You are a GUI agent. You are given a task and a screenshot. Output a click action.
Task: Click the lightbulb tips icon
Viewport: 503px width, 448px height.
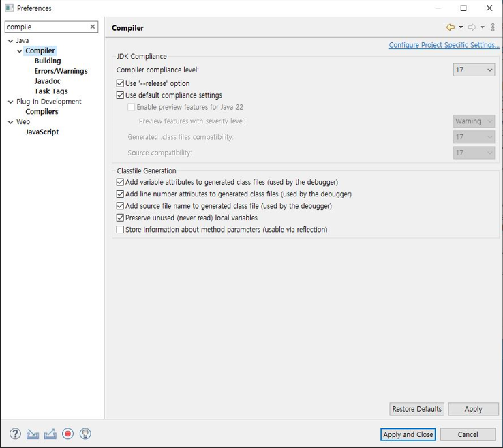[x=85, y=434]
